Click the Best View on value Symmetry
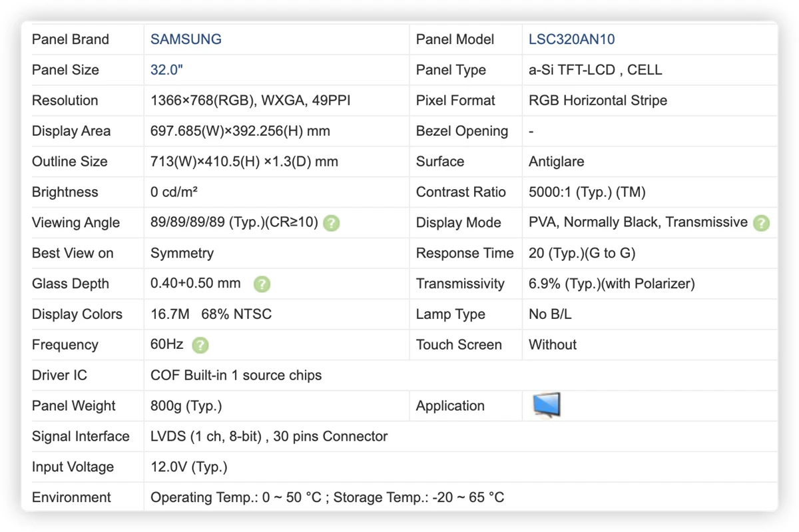Viewport: 799px width, 532px height. pyautogui.click(x=182, y=254)
